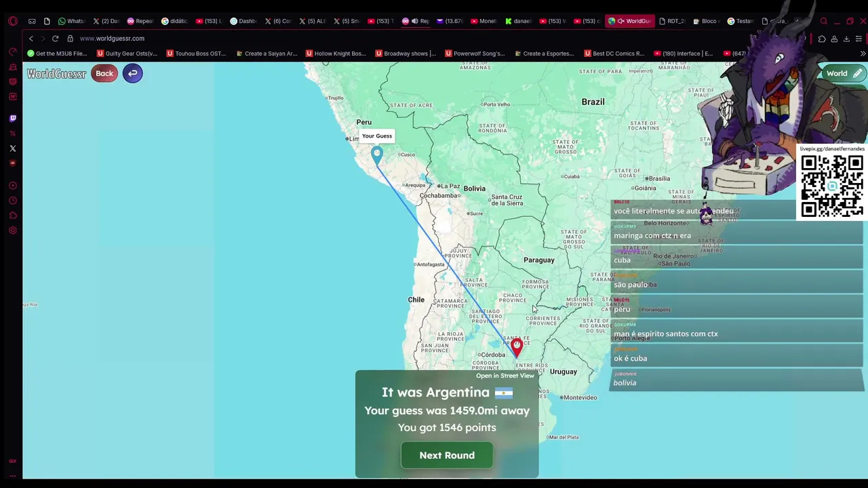Screen dimensions: 868x488
Task: Open the Create a Esportes bookmark
Action: (x=544, y=54)
